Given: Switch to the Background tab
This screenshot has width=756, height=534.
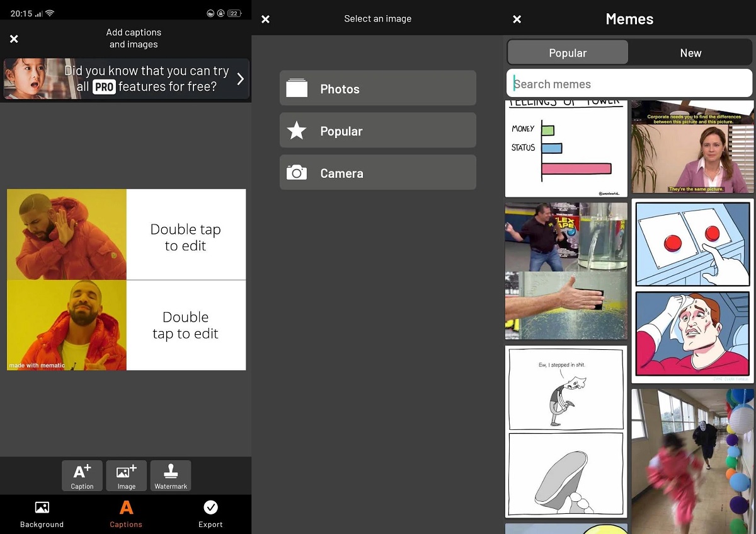Looking at the screenshot, I should (42, 514).
